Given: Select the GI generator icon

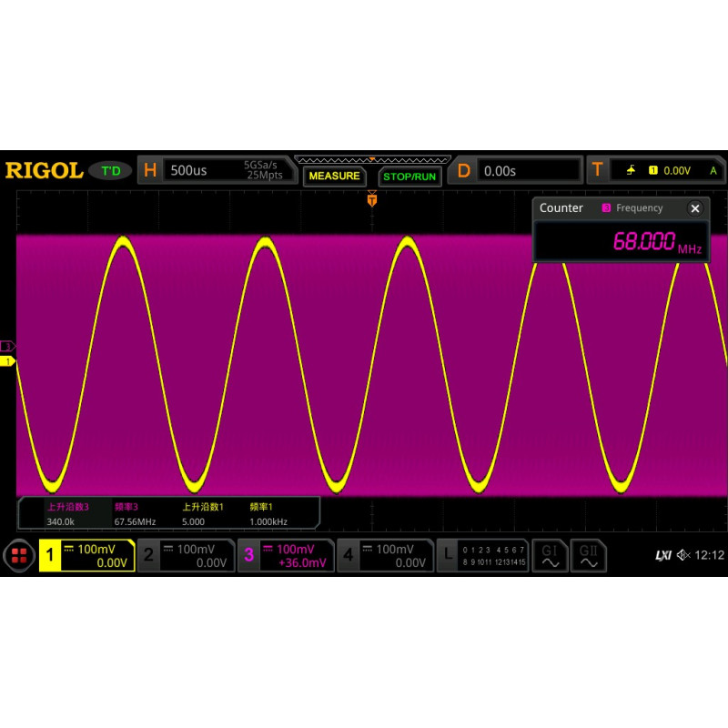Looking at the screenshot, I should pyautogui.click(x=550, y=555).
